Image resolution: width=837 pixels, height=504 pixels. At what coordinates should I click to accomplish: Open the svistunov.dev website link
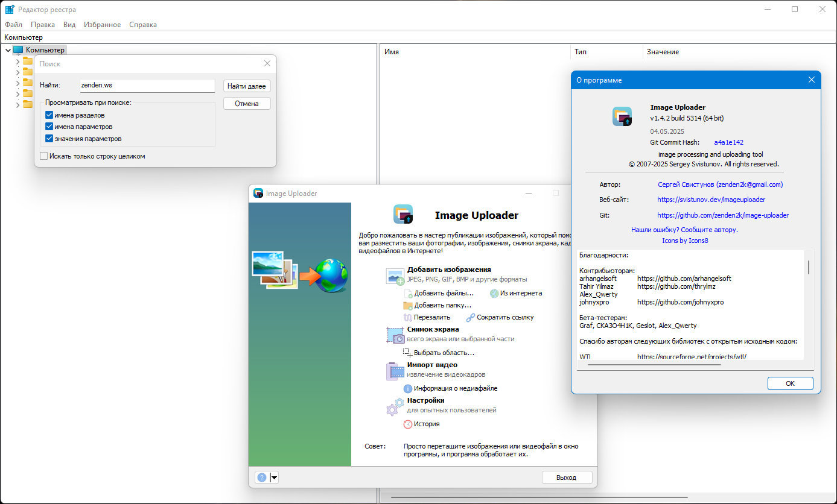(x=711, y=200)
